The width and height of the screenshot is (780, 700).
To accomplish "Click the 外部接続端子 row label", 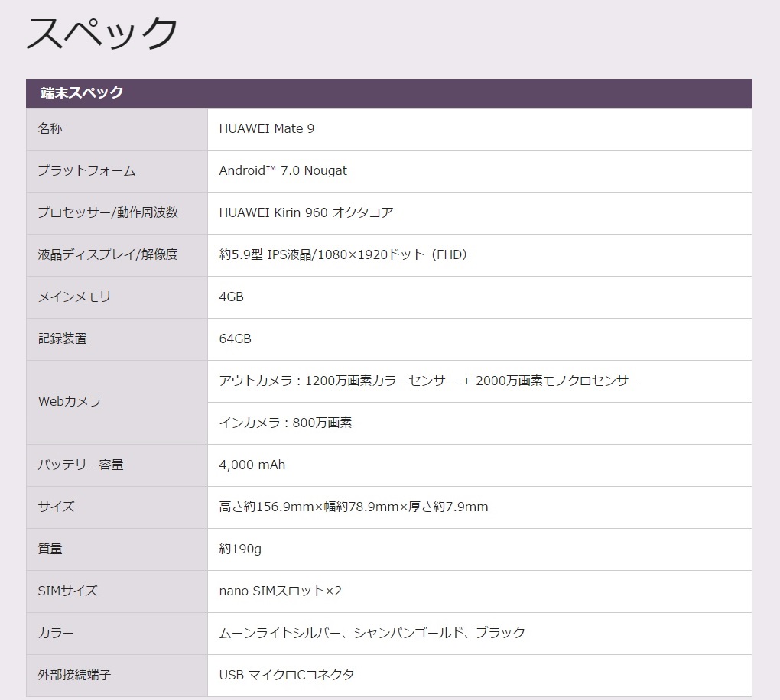I will click(x=74, y=675).
